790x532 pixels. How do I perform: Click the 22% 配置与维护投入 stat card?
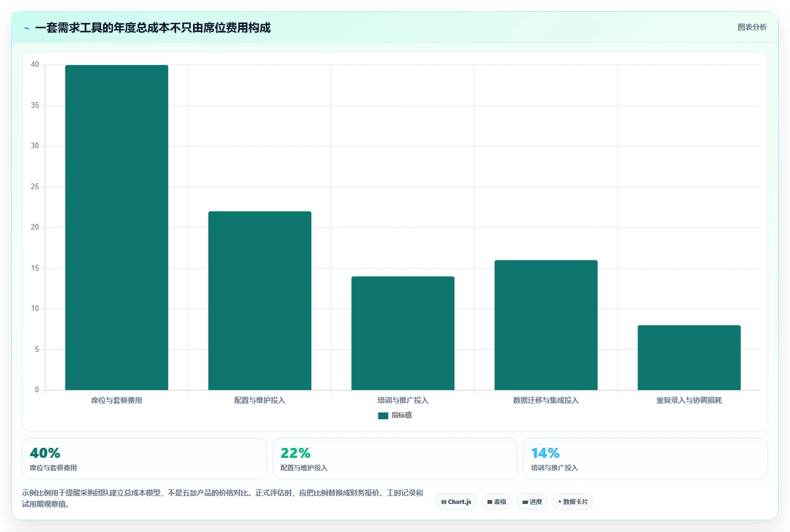click(395, 458)
